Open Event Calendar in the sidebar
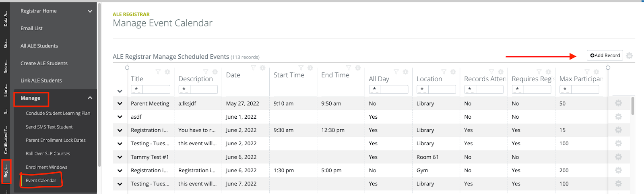Image resolution: width=644 pixels, height=194 pixels. coord(41,180)
